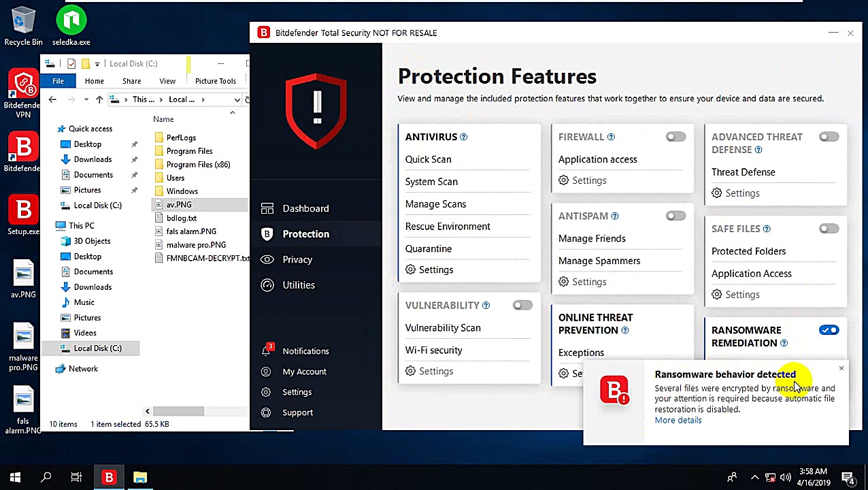
Task: Click the Online Threat Prevention help icon
Action: point(625,330)
